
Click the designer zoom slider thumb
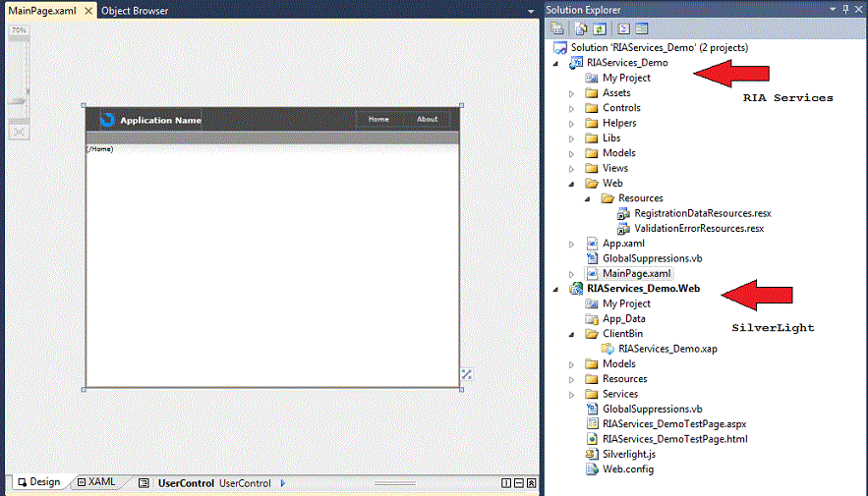pyautogui.click(x=19, y=101)
